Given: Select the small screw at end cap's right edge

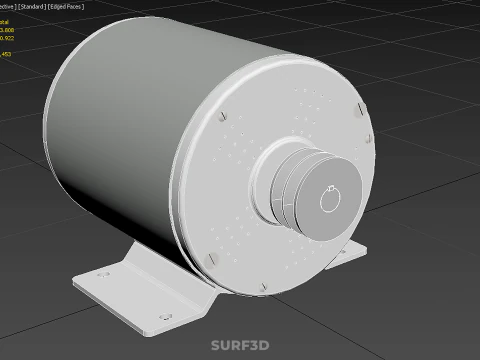Looking at the screenshot, I should point(369,138).
